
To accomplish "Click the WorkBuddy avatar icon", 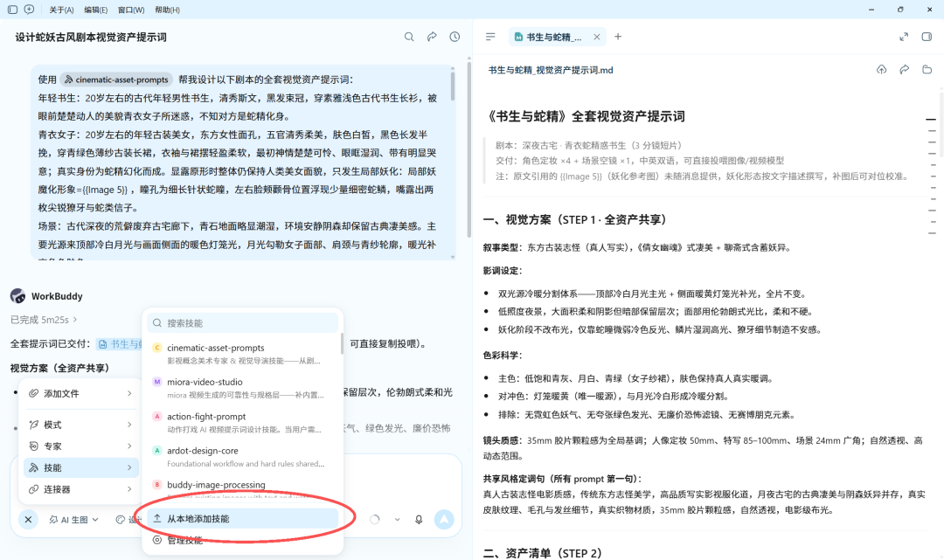I will point(18,296).
